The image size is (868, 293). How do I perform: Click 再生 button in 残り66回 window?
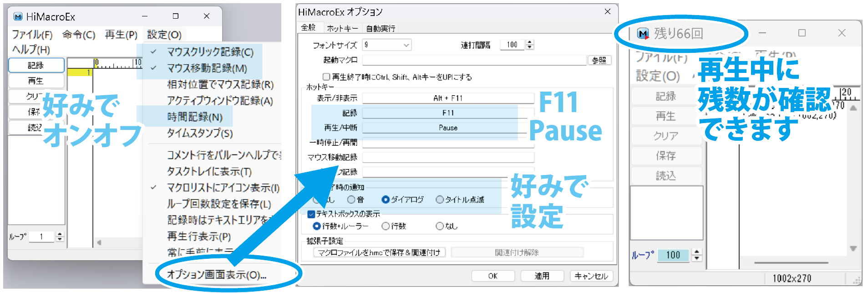pos(666,116)
